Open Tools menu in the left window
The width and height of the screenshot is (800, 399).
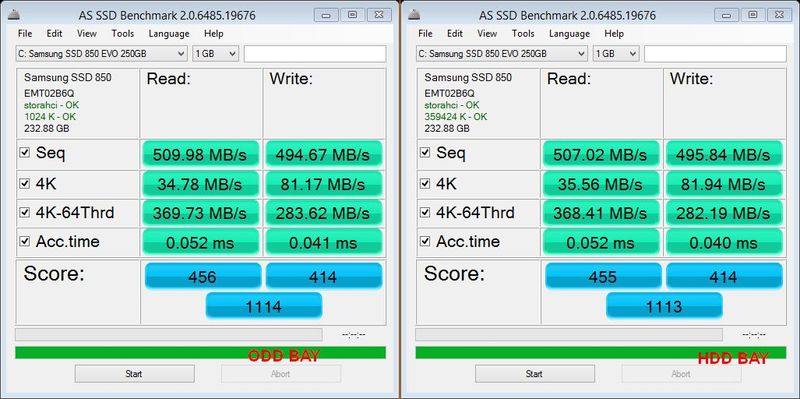click(123, 34)
